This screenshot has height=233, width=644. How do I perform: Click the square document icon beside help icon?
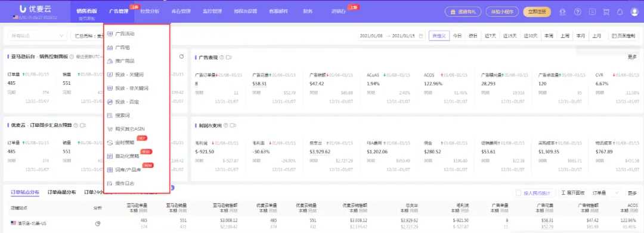click(x=592, y=12)
